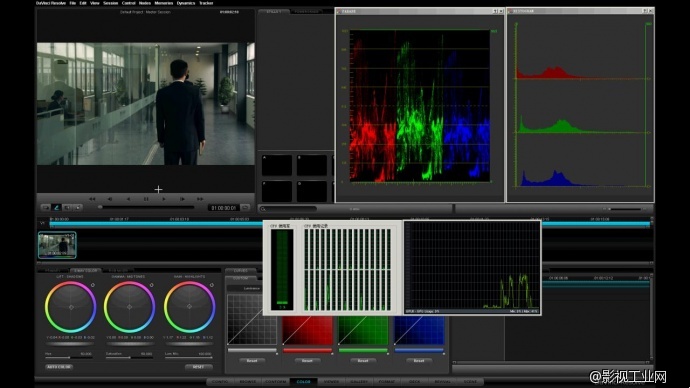Switch to the CONFORM page tab

click(276, 381)
